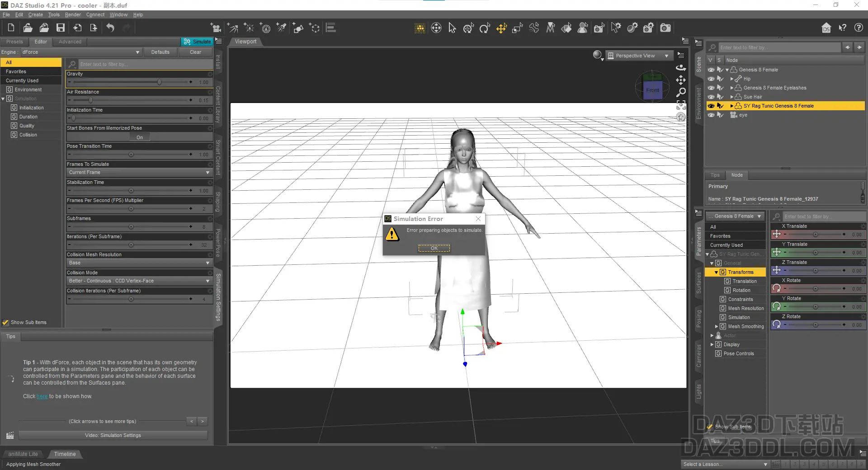Click the What's This help cursor icon

click(x=842, y=28)
